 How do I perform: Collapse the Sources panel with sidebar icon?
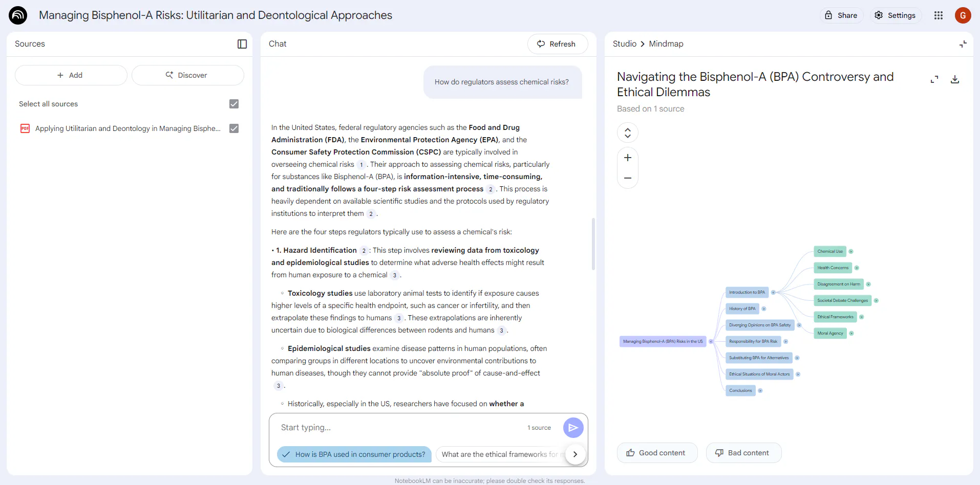click(x=242, y=44)
